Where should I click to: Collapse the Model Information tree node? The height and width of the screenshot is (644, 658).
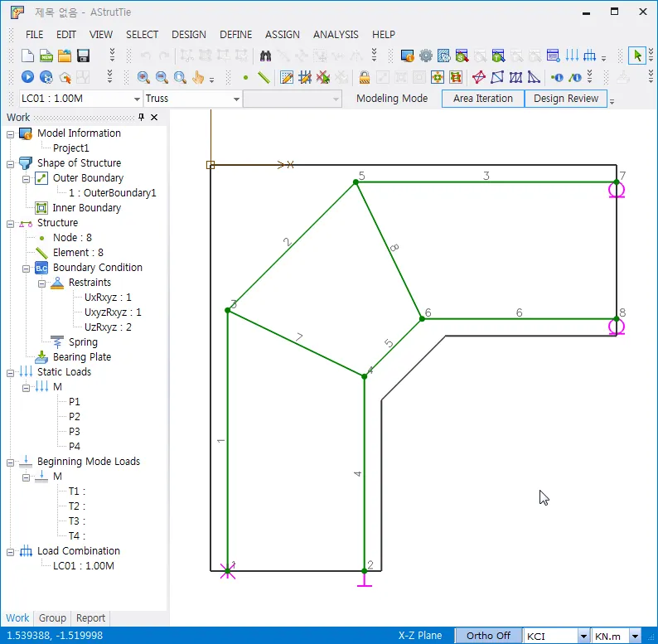pyautogui.click(x=10, y=134)
